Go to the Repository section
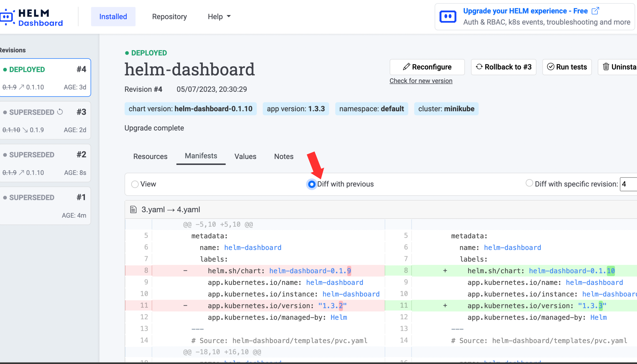Screen dimensions: 637x364 pyautogui.click(x=169, y=17)
